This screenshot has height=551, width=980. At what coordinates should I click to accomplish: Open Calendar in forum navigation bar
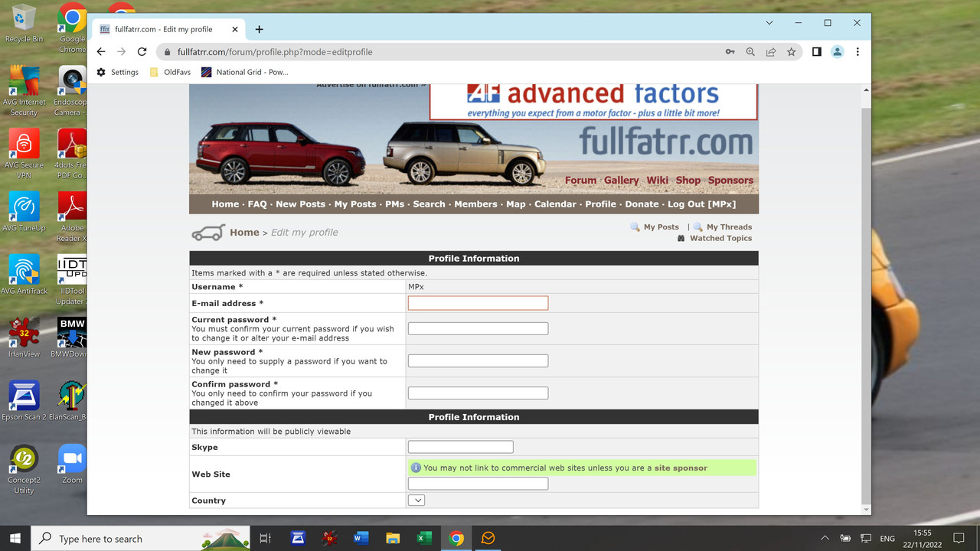click(555, 204)
